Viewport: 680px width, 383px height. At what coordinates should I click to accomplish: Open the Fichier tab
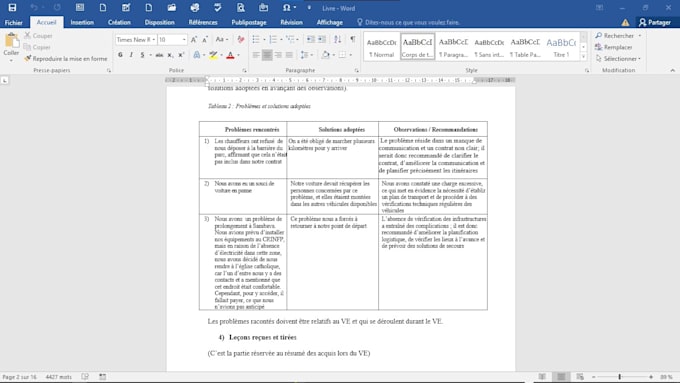pos(13,23)
